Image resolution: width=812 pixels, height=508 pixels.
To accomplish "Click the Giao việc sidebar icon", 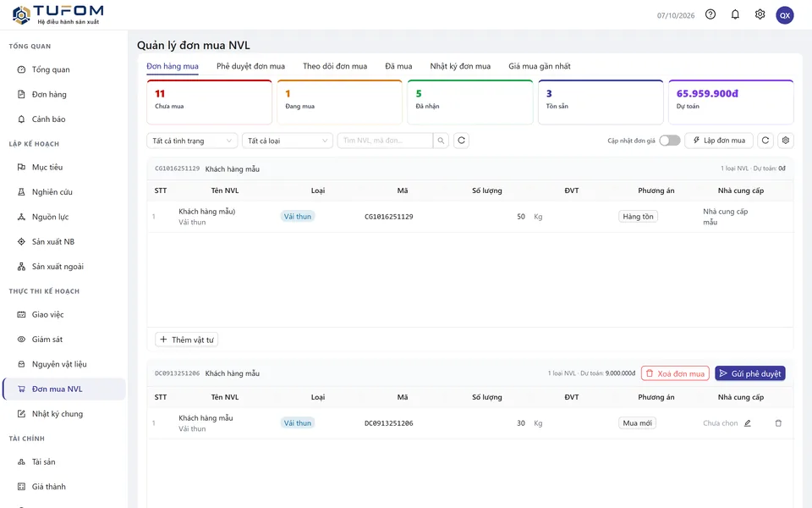I will pyautogui.click(x=21, y=314).
